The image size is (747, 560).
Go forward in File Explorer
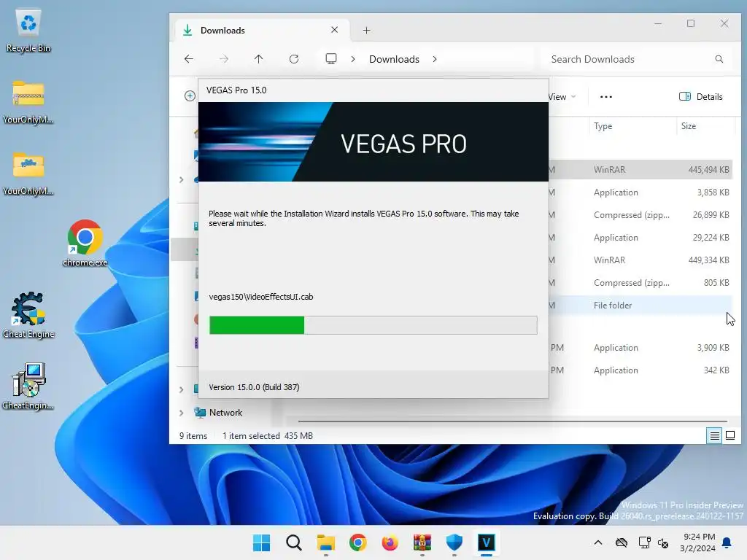click(223, 59)
